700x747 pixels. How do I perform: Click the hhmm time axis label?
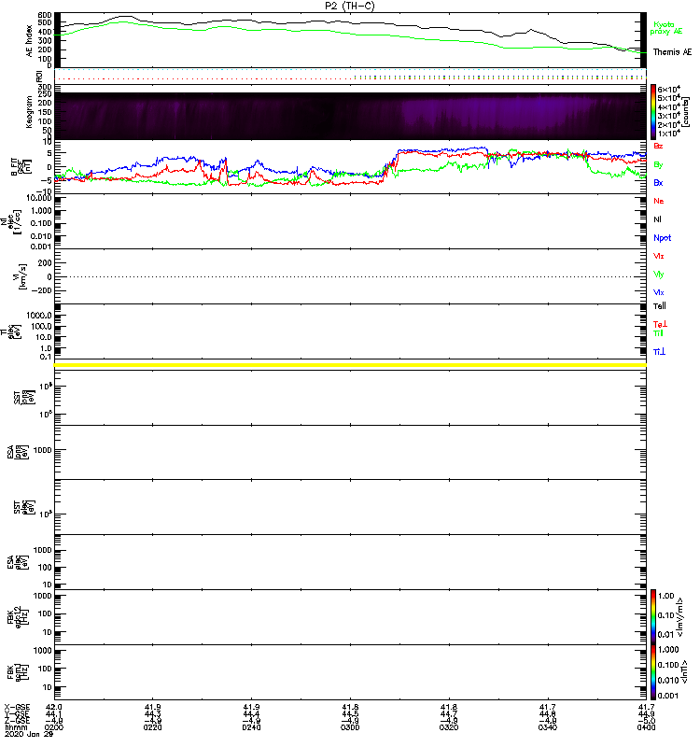pyautogui.click(x=16, y=727)
